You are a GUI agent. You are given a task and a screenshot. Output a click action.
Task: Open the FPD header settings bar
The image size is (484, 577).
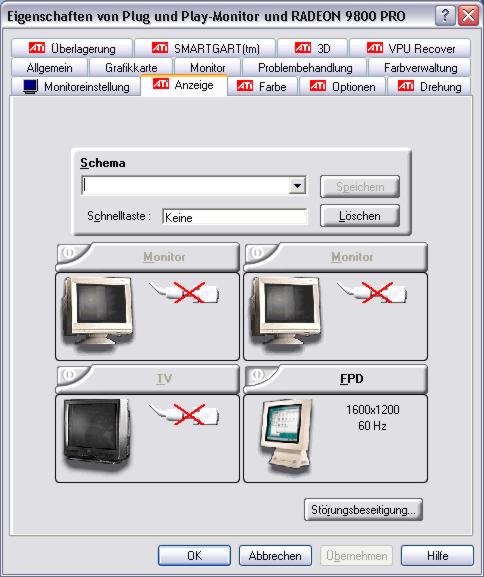[335, 379]
